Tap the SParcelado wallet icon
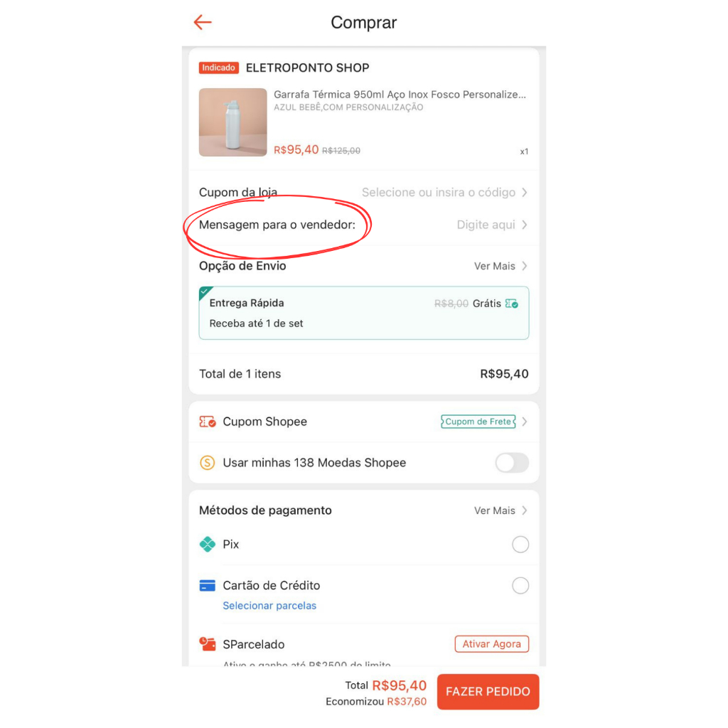 pos(207,644)
